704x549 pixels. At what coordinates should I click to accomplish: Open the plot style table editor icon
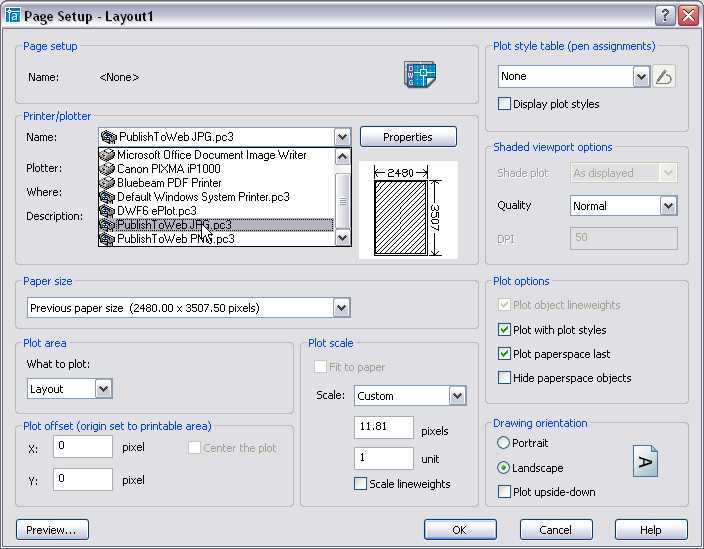click(664, 76)
